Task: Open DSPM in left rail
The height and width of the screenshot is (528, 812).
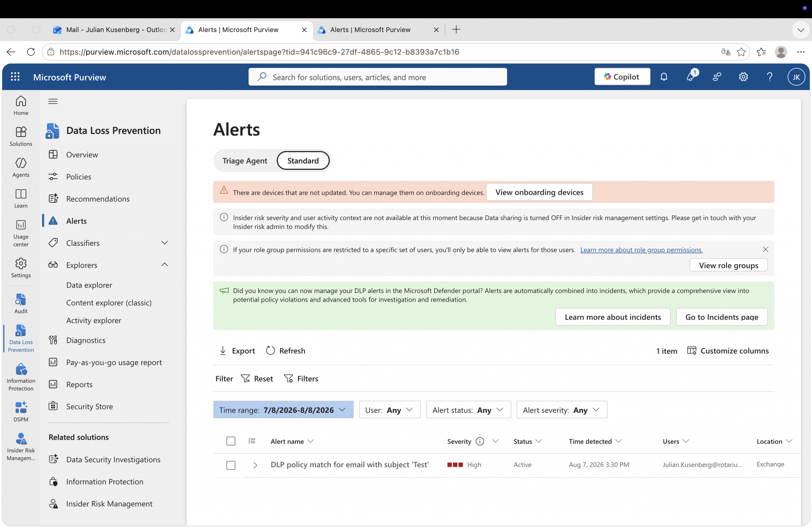Action: click(21, 412)
